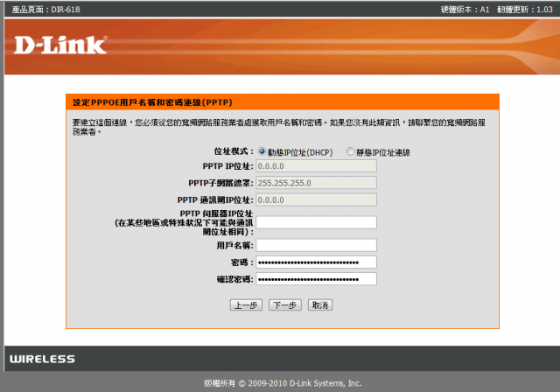Click the PPTP 通訊閘IP位址 field
Viewport: 560px width, 392px height.
click(x=316, y=199)
